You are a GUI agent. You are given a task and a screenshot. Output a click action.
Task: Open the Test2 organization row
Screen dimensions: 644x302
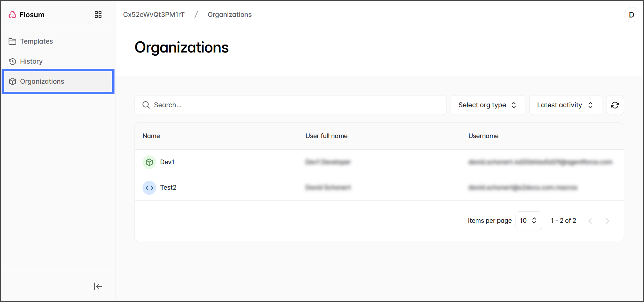168,187
